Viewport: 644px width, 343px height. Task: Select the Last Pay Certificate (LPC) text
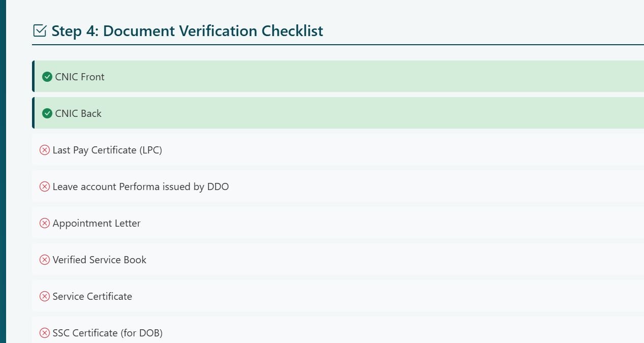(107, 150)
